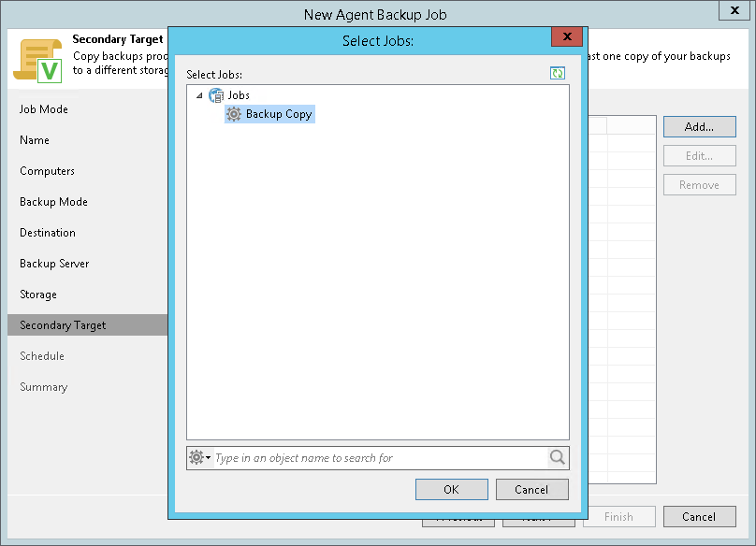
Task: Go to the Schedule step
Action: tap(42, 356)
